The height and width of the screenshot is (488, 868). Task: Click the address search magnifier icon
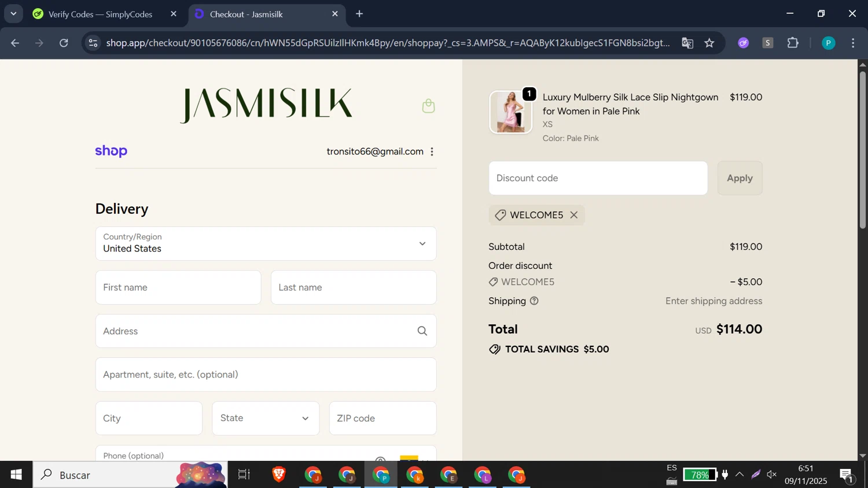tap(422, 331)
